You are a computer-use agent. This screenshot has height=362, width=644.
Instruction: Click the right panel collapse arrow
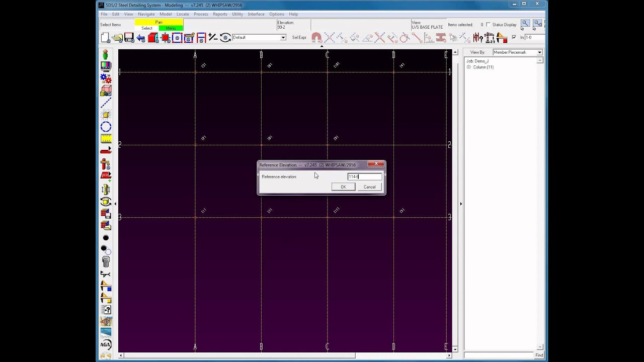coord(461,204)
